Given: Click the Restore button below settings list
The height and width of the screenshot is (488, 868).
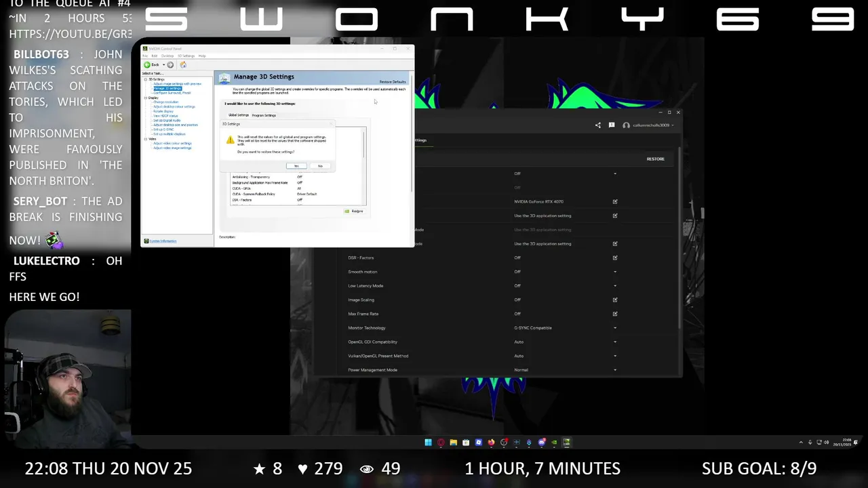Looking at the screenshot, I should coord(353,211).
